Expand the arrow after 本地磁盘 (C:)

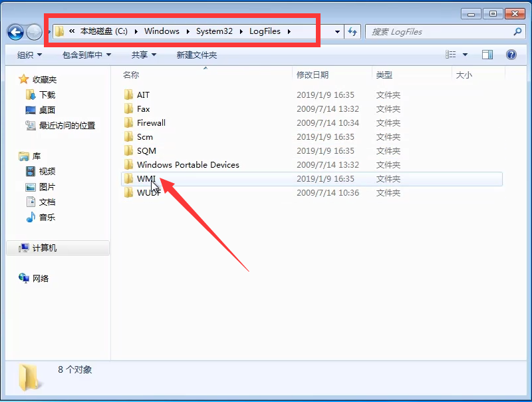point(136,31)
